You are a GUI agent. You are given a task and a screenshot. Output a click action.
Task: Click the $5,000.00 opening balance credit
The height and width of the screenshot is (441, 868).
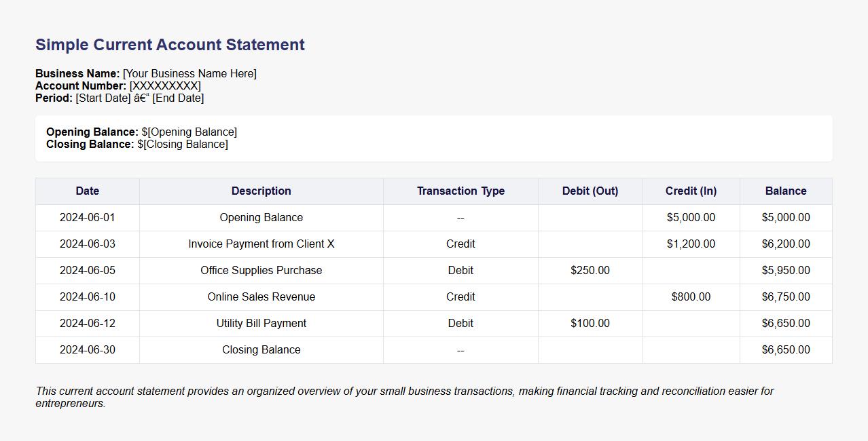(x=691, y=217)
